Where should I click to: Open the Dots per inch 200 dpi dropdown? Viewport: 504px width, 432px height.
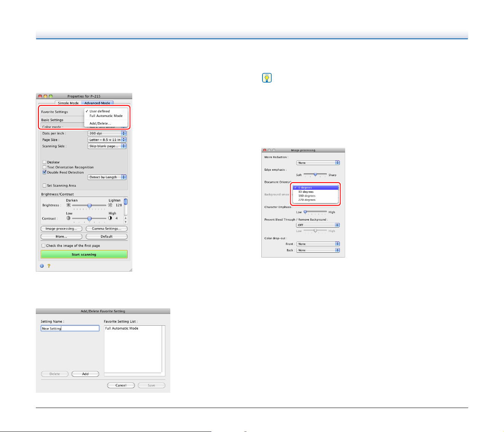tap(107, 133)
